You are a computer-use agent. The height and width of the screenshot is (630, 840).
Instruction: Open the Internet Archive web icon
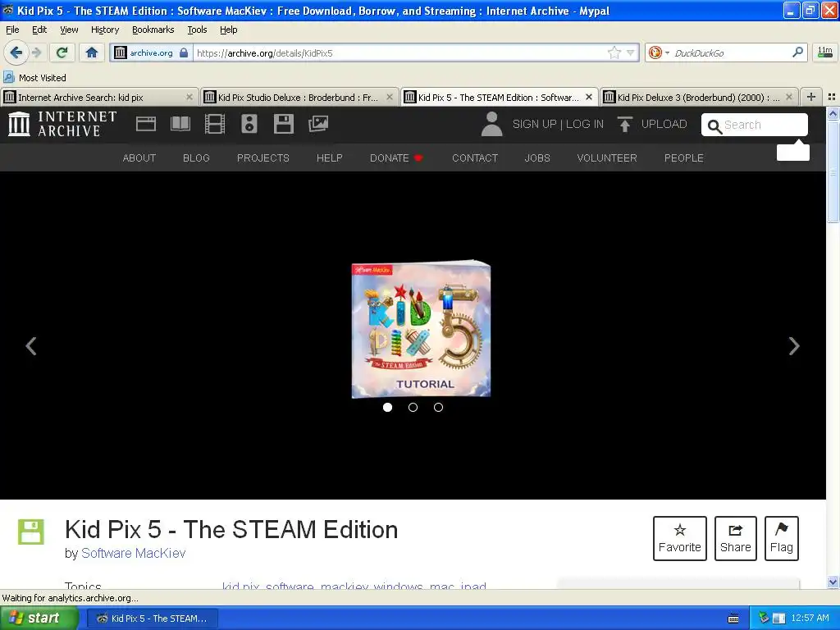coord(146,125)
